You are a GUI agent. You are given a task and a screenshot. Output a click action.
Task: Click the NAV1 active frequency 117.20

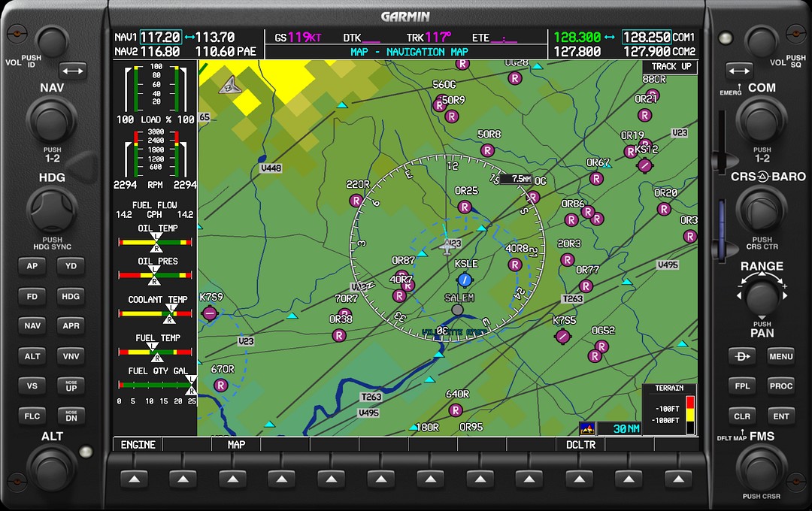tap(161, 38)
